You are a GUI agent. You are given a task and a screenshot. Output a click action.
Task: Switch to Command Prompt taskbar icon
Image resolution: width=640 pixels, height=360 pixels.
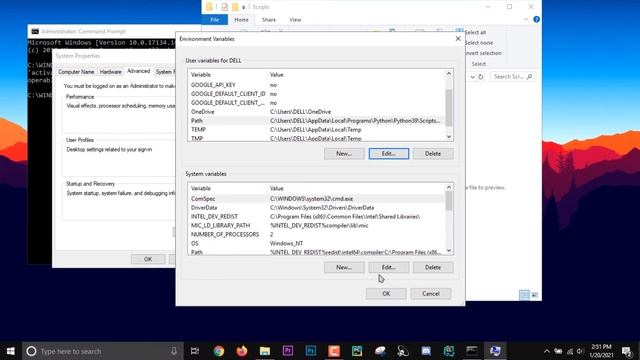[x=472, y=351]
